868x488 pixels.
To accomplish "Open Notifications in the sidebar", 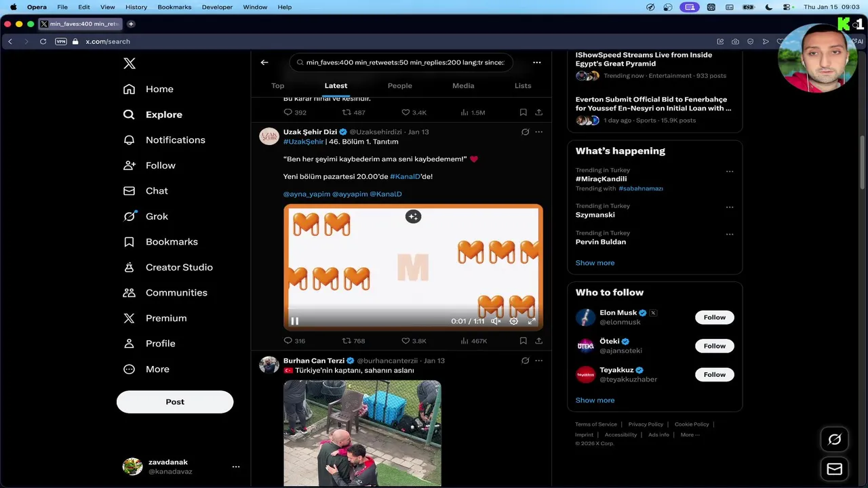I will [x=164, y=140].
